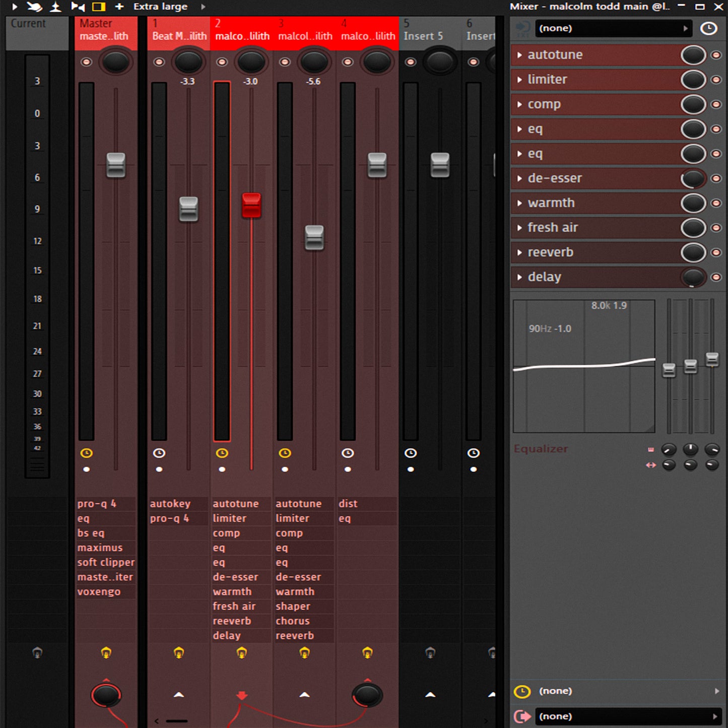Expand the delay slot menu arrow
This screenshot has width=728, height=728.
click(519, 277)
